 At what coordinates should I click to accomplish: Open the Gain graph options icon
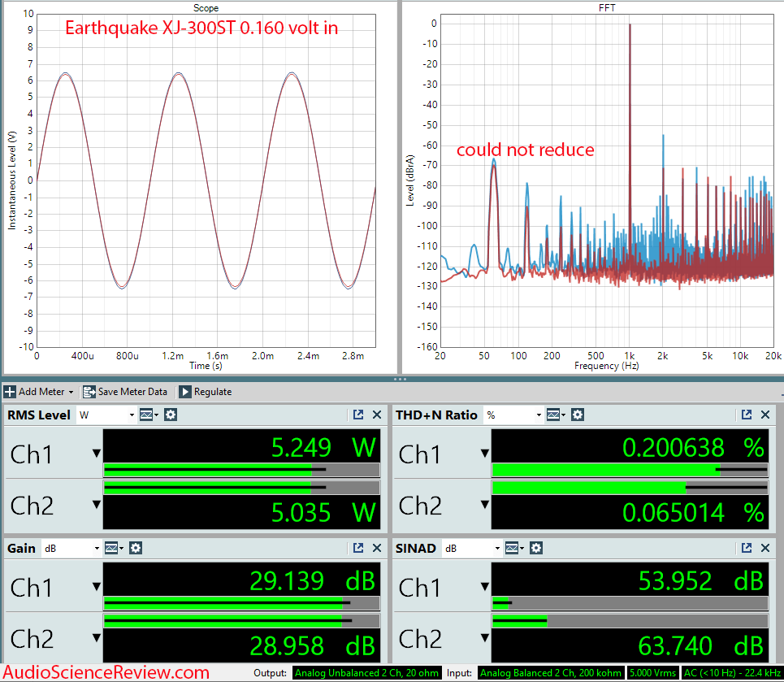114,549
